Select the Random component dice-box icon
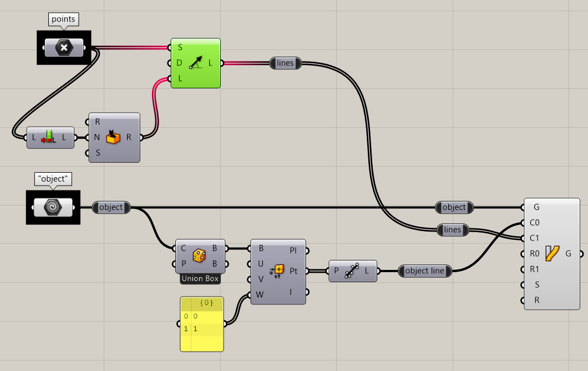 point(113,137)
